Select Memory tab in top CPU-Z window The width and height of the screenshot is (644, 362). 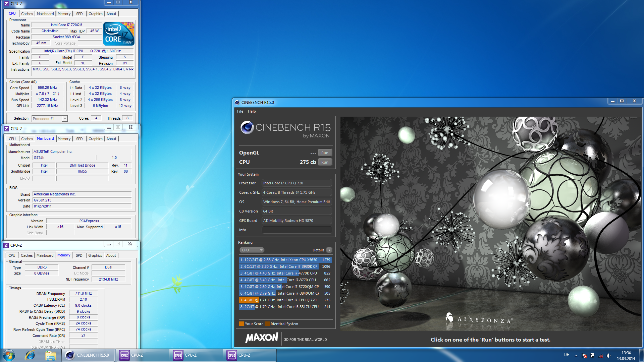point(64,14)
